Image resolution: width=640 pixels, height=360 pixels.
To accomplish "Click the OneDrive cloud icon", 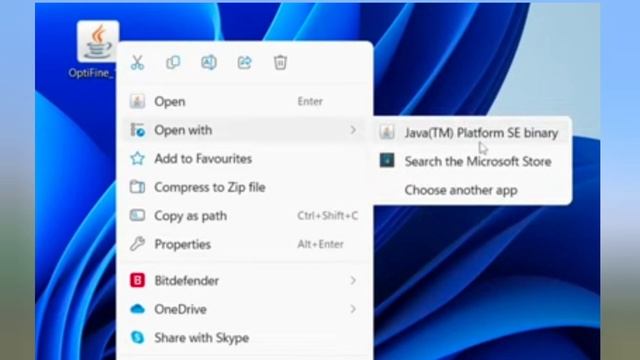I will [x=137, y=309].
